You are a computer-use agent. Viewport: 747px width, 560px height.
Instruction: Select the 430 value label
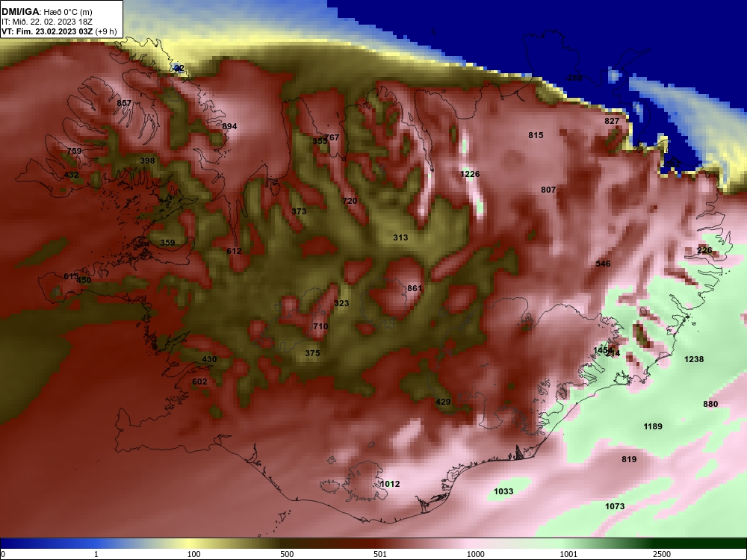209,359
